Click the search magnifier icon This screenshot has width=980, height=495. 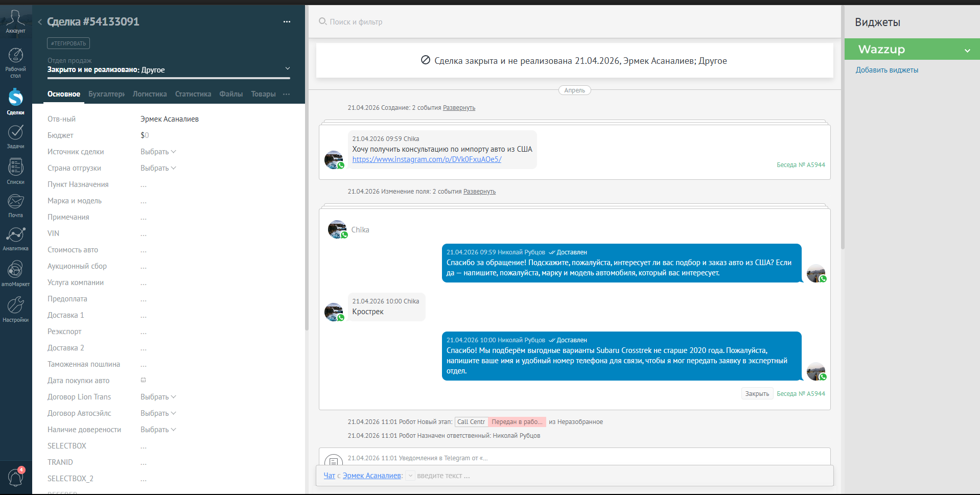click(x=322, y=21)
